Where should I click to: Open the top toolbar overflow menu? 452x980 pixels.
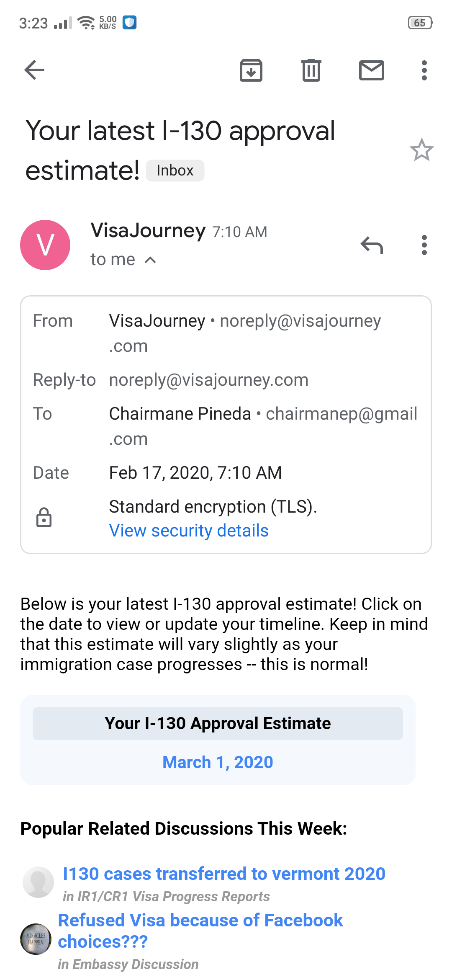[x=424, y=70]
